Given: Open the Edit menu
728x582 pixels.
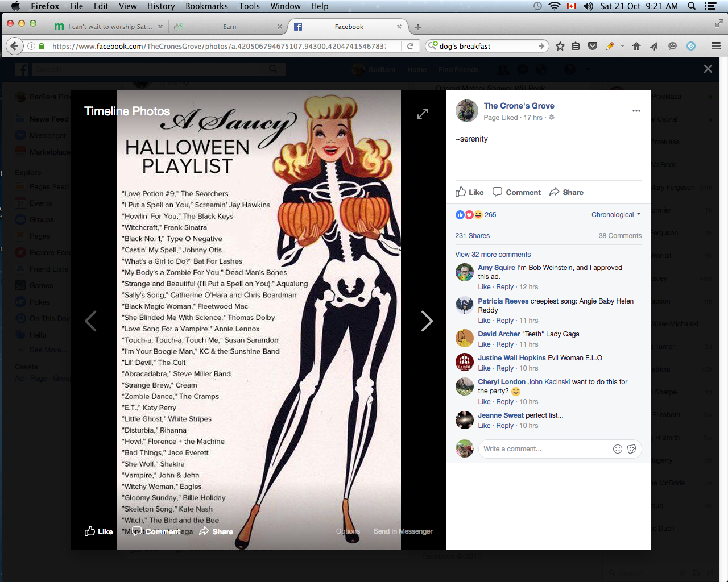Looking at the screenshot, I should 101,6.
